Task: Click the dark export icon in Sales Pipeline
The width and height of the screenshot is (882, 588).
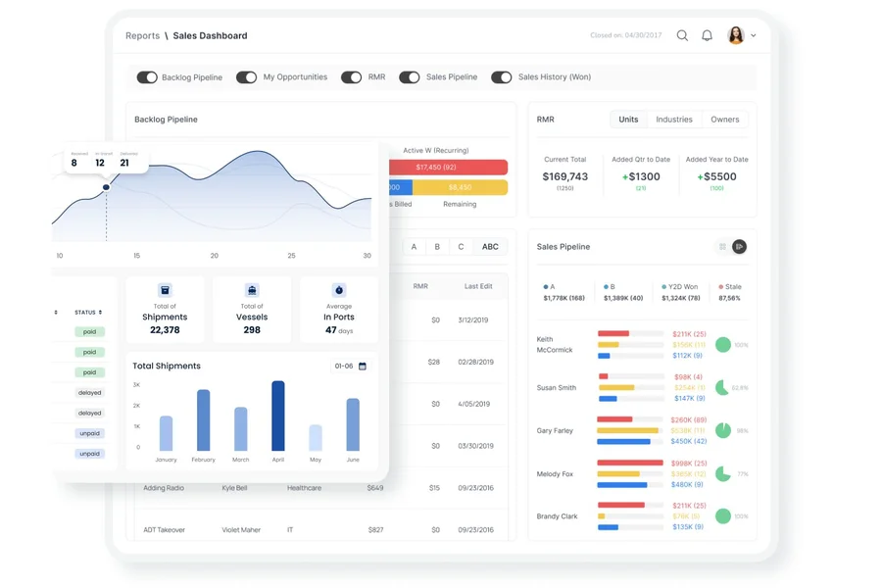Action: tap(740, 247)
